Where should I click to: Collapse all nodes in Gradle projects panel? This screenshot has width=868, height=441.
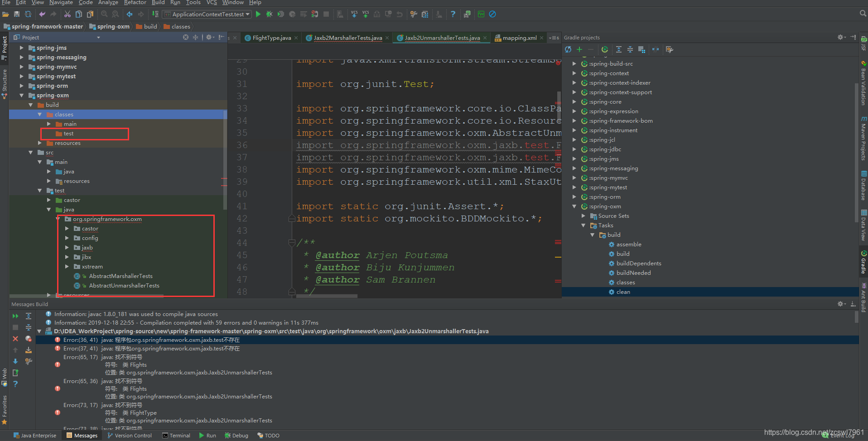(x=630, y=49)
